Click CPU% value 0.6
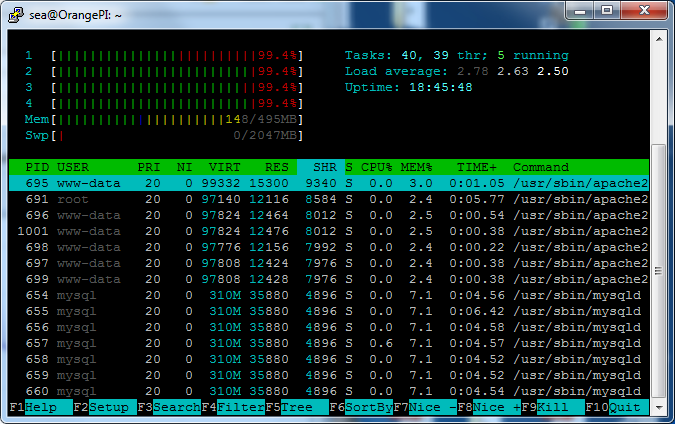Image resolution: width=675 pixels, height=424 pixels. [x=381, y=343]
